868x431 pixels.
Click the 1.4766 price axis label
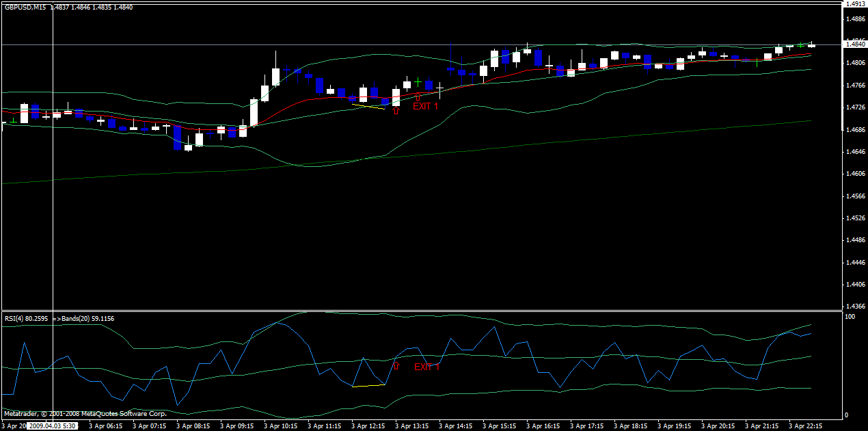(x=856, y=86)
